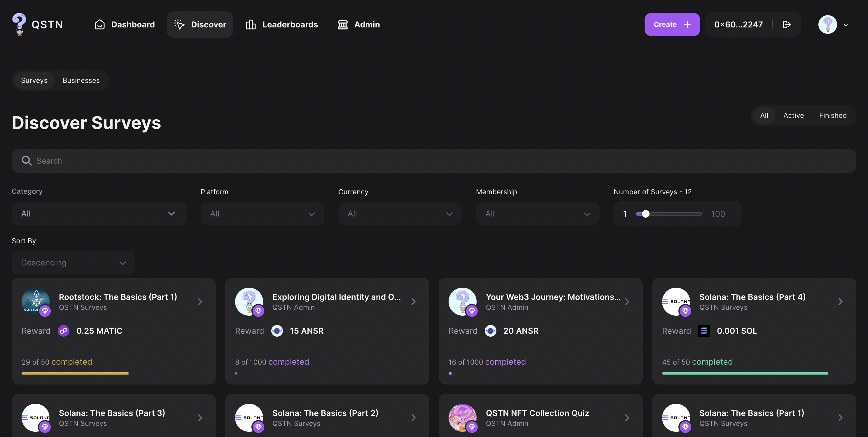Image resolution: width=868 pixels, height=437 pixels.
Task: Click the logout icon beside wallet address
Action: [786, 25]
